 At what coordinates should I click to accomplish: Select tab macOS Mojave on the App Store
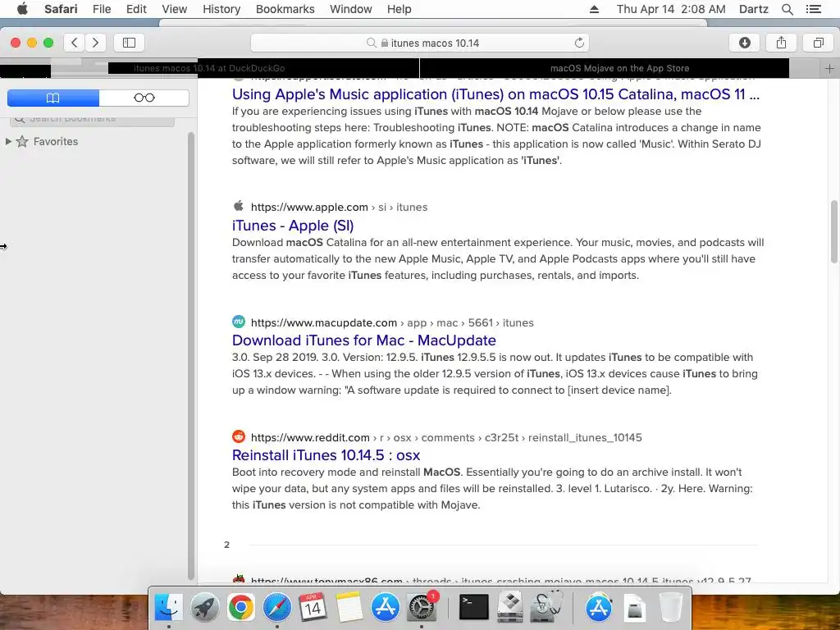tap(620, 69)
